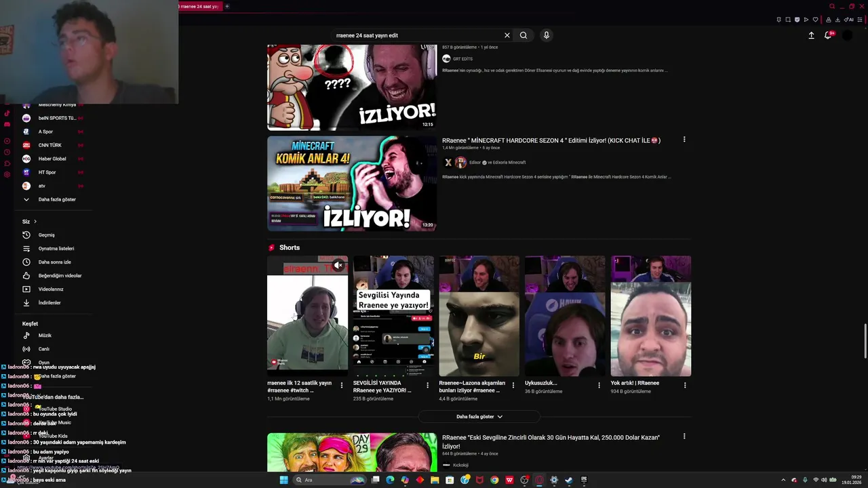The height and width of the screenshot is (488, 868).
Task: Play the Yok artık RRaenee short
Action: pos(651,316)
